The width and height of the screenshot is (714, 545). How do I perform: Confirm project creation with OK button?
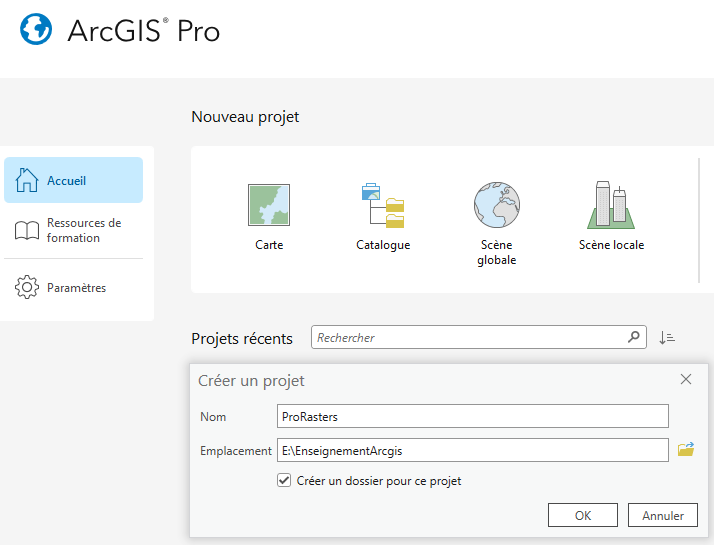582,515
